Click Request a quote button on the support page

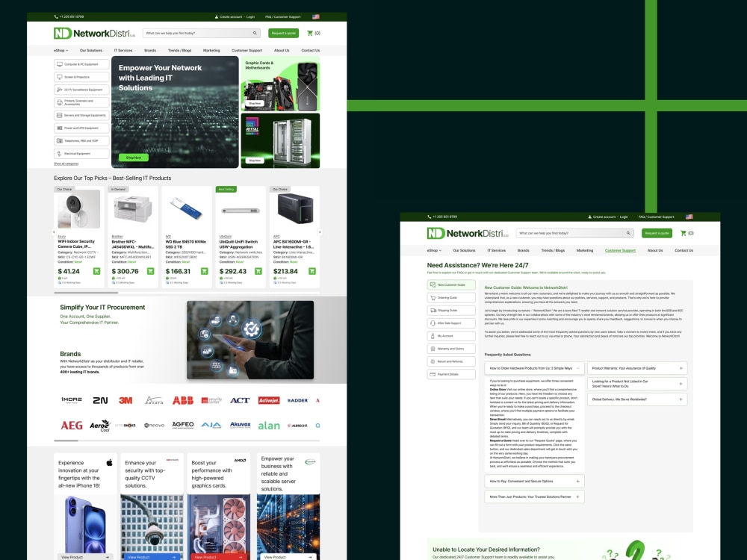pyautogui.click(x=657, y=233)
